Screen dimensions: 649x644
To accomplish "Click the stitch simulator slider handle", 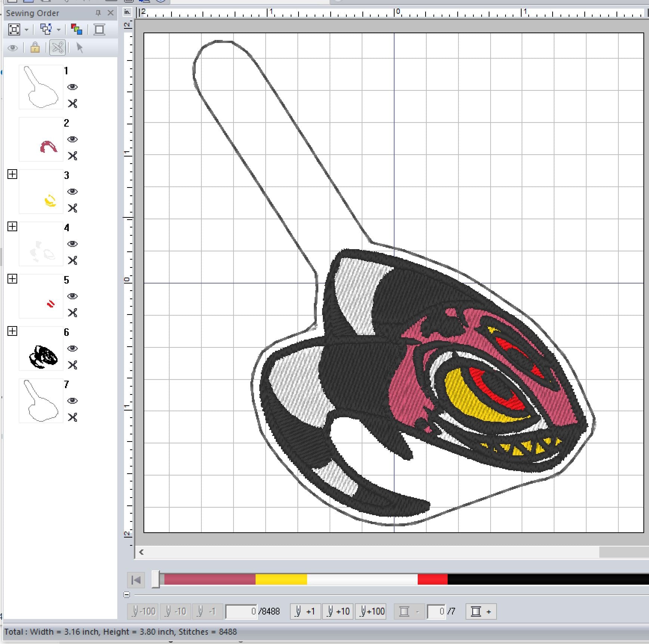I will click(x=156, y=579).
